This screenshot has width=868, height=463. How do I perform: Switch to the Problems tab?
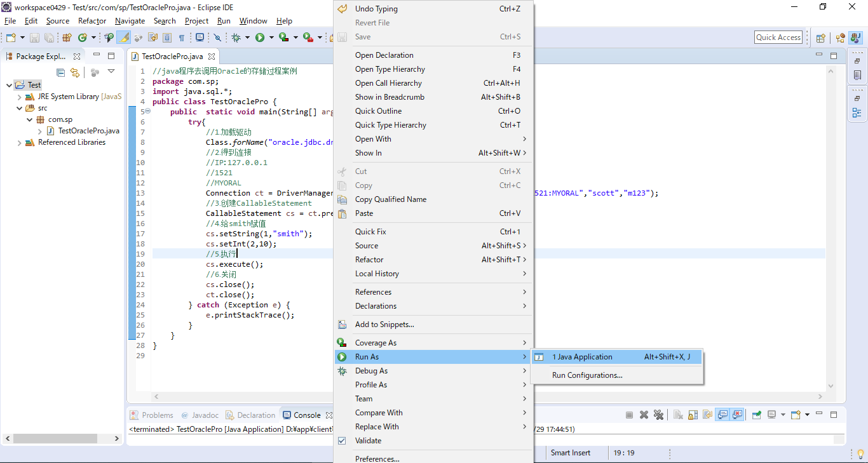tap(151, 415)
